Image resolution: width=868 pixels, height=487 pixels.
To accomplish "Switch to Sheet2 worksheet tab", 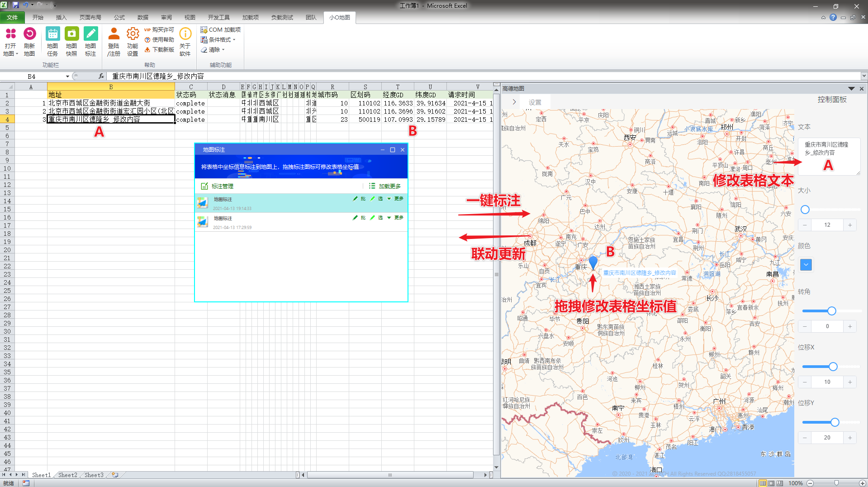I will click(67, 475).
